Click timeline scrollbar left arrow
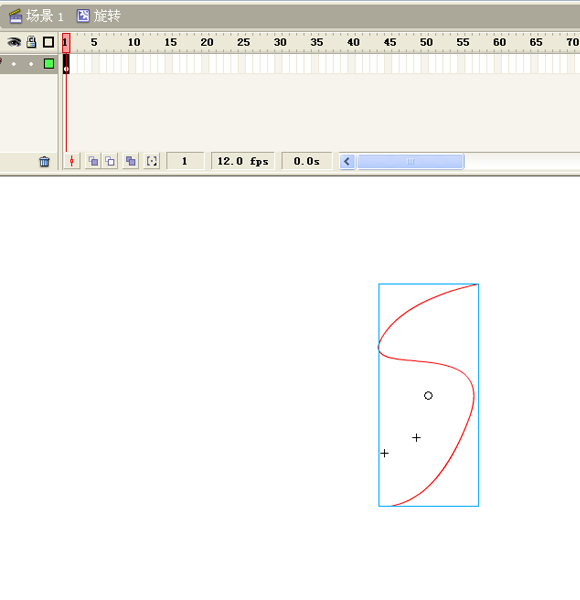Screen dimensions: 580x600 point(347,161)
